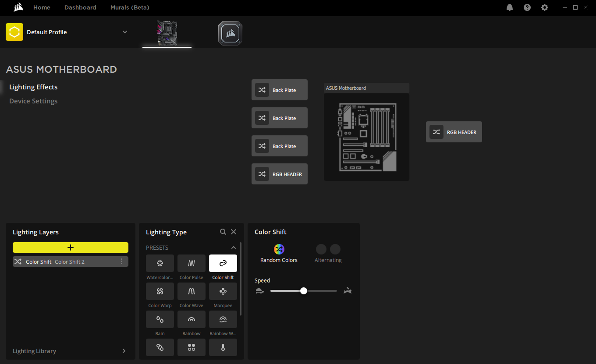Select the chain-link preset icon

click(x=160, y=347)
